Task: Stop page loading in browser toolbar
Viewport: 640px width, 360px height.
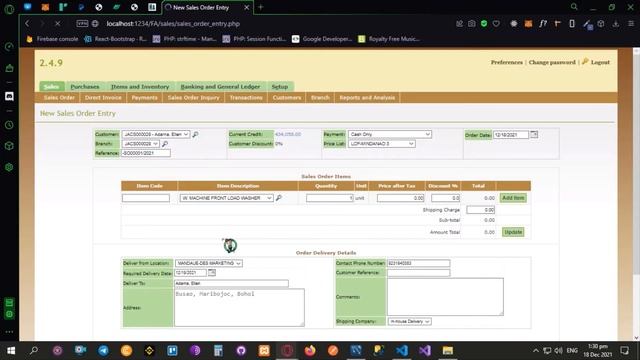Action: click(x=58, y=24)
